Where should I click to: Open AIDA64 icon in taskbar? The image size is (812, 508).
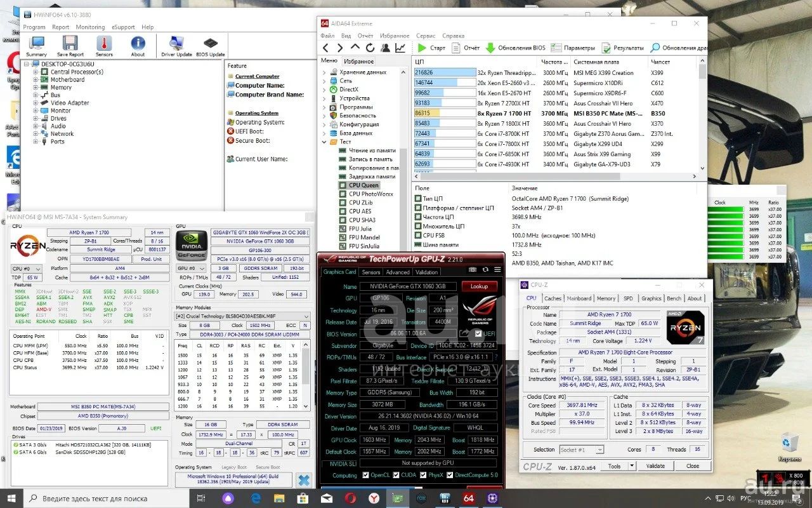tap(469, 498)
